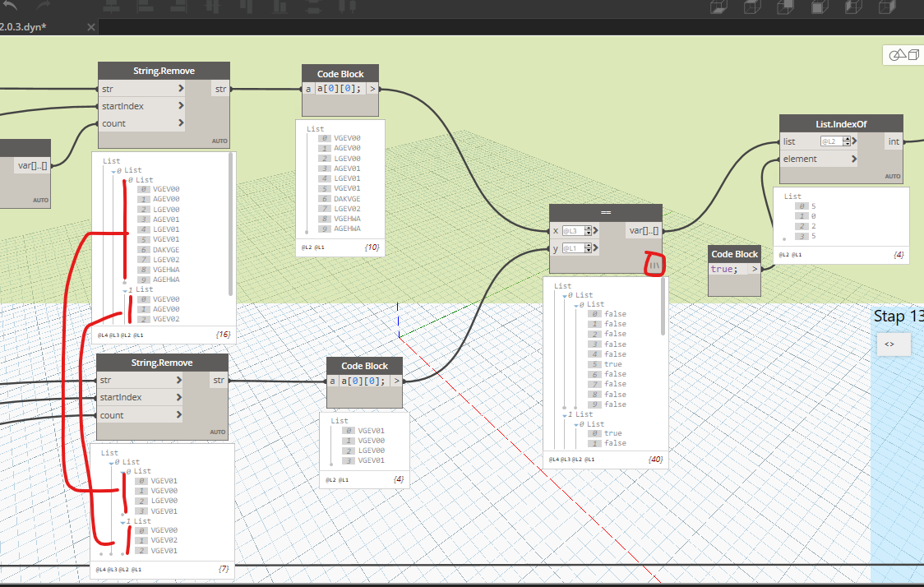
Task: Open the count chevron on upper String.Remove
Action: point(181,123)
